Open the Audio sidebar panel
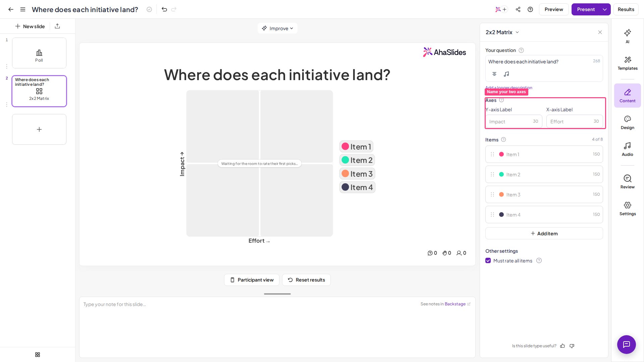This screenshot has width=644, height=362. click(628, 149)
